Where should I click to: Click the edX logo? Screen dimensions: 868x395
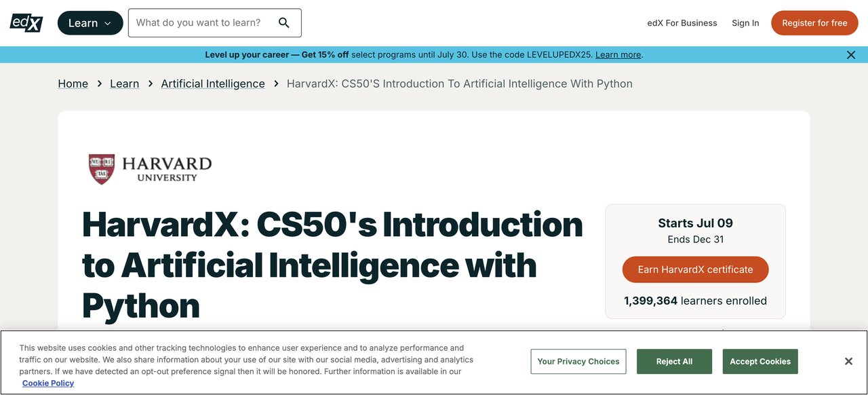(26, 22)
